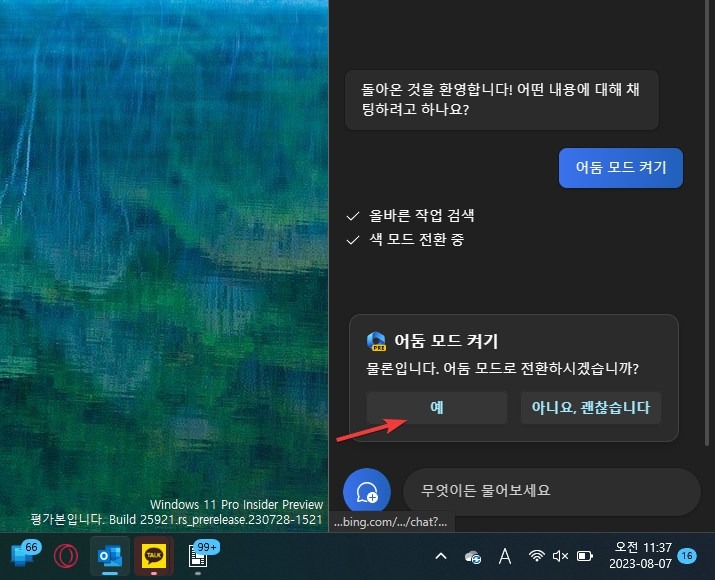
Task: Open Opera browser from the taskbar
Action: pyautogui.click(x=66, y=555)
